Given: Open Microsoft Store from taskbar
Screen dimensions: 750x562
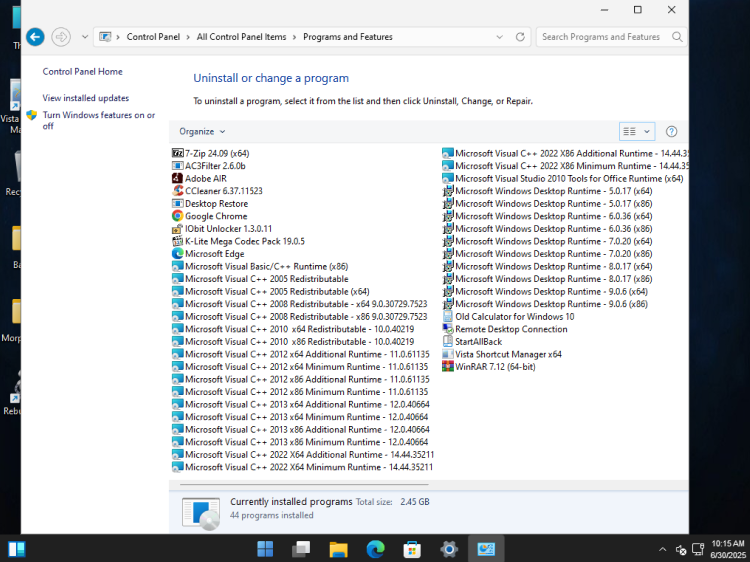Looking at the screenshot, I should [x=412, y=549].
